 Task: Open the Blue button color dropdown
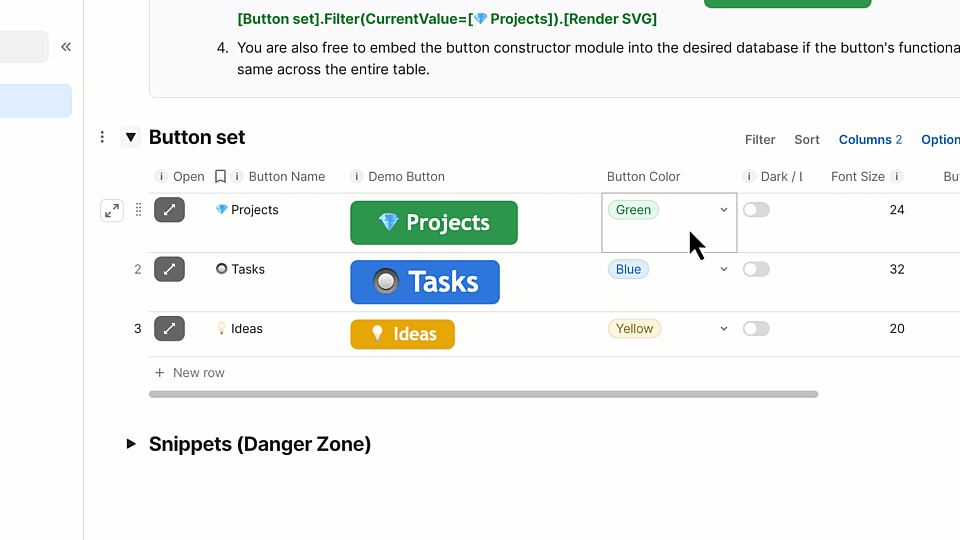click(x=724, y=269)
